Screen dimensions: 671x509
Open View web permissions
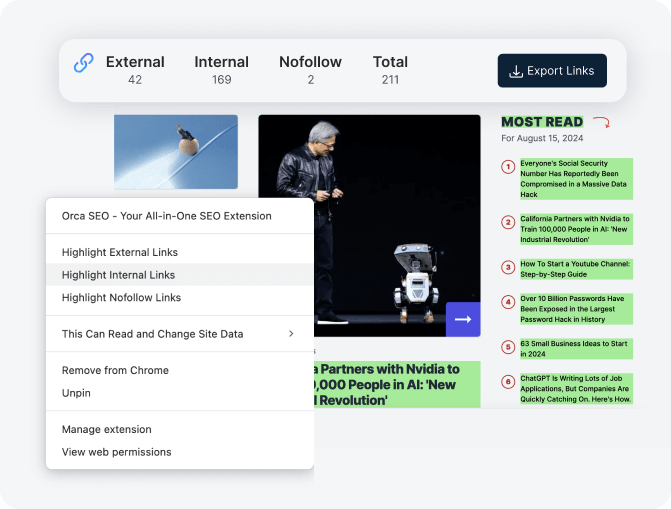click(180, 452)
